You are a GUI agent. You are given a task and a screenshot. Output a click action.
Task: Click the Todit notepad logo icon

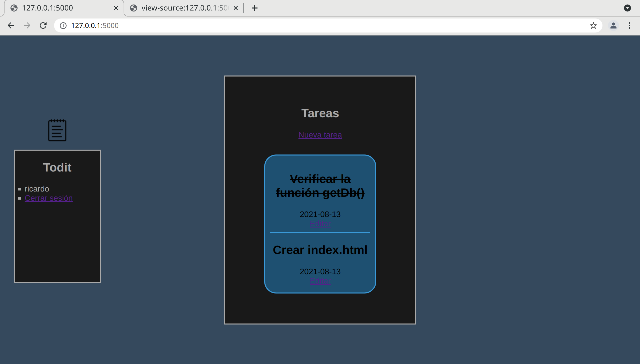(x=57, y=130)
